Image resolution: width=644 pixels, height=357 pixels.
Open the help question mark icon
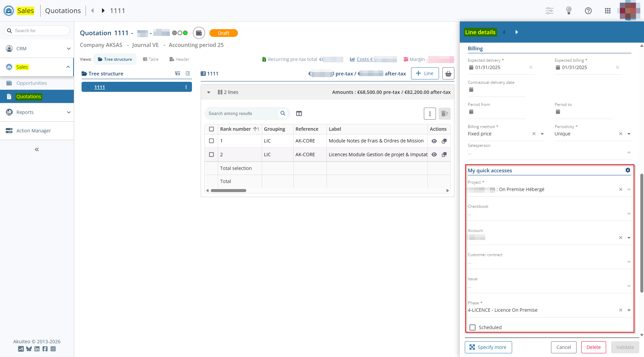point(588,11)
